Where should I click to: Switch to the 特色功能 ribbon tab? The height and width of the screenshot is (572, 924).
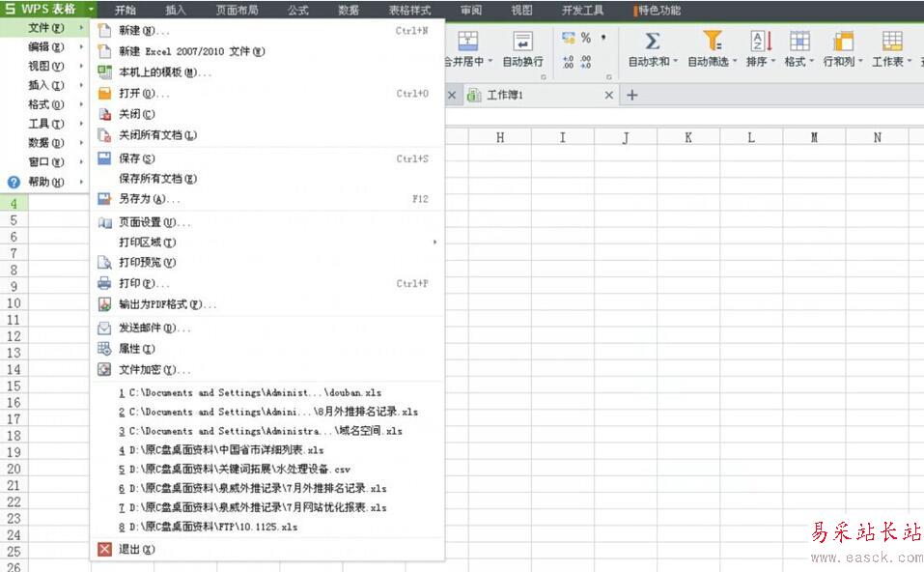pos(658,10)
